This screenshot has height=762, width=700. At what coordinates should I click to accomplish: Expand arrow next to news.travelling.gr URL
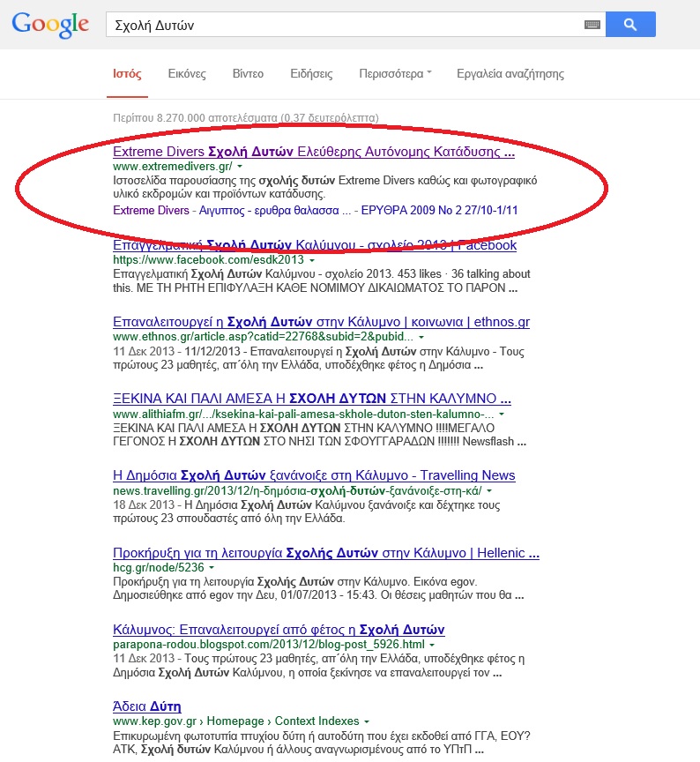click(x=489, y=491)
